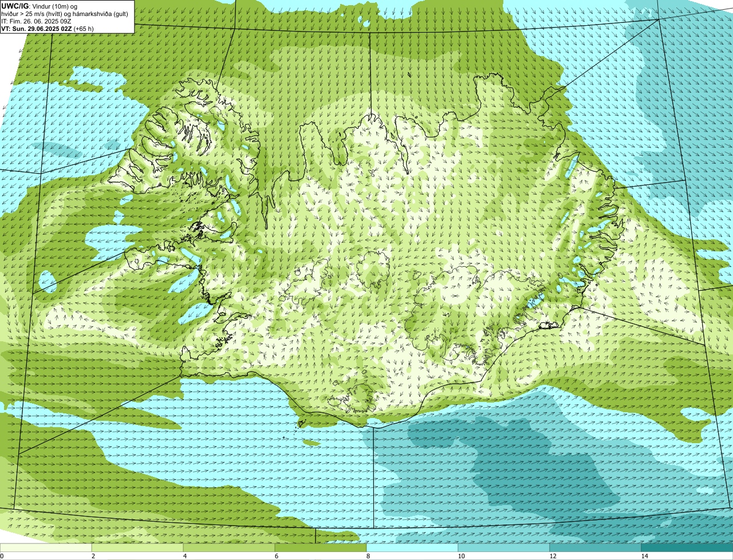The height and width of the screenshot is (560, 733).
Task: Click the dark green 6–8 legend swatch
Action: pos(321,547)
